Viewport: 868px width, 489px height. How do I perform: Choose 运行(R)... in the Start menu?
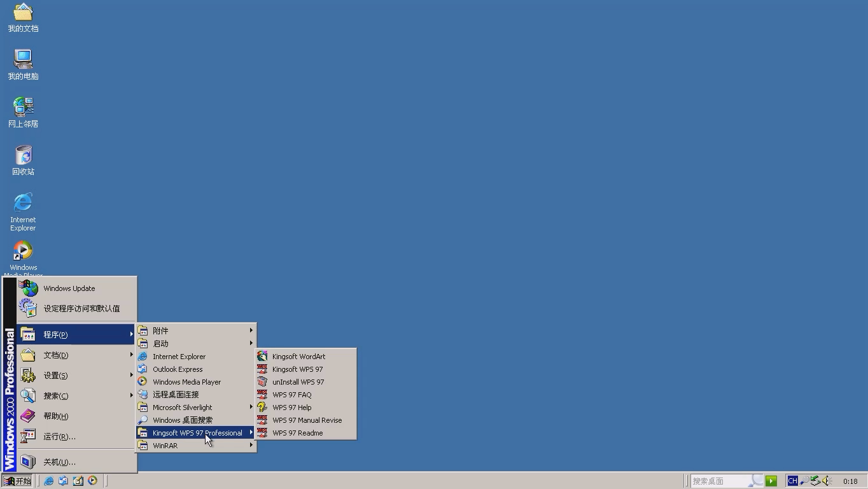76,436
